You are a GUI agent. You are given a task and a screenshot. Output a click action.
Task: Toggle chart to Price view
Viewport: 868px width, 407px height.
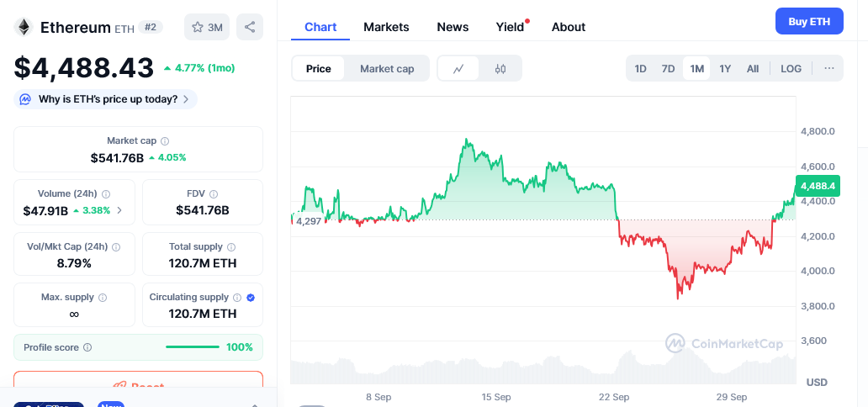click(x=318, y=69)
